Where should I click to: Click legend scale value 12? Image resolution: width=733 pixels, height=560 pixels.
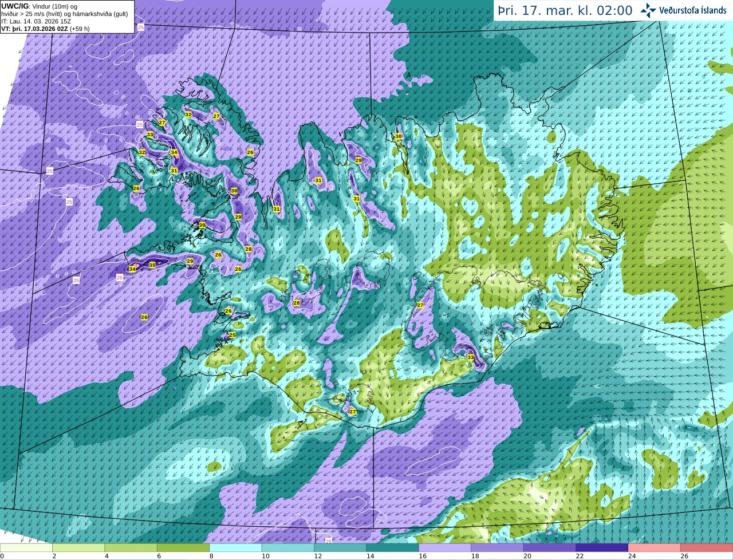[318, 556]
